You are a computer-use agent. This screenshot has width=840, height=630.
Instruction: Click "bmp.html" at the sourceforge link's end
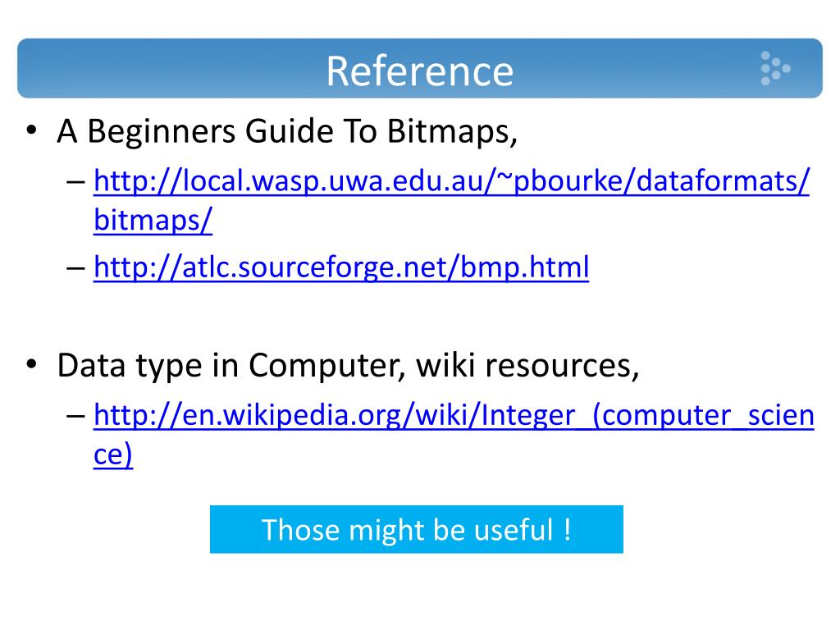point(524,267)
